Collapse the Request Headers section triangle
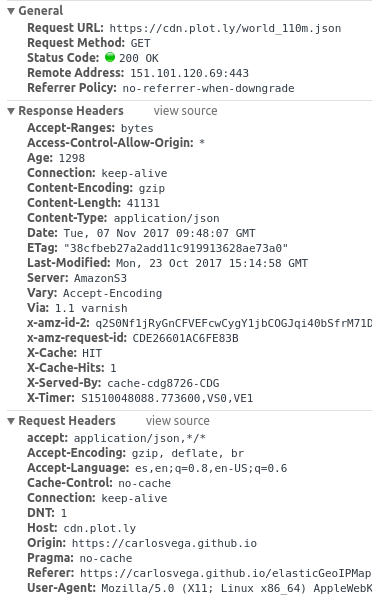The height and width of the screenshot is (616, 372). [x=11, y=421]
